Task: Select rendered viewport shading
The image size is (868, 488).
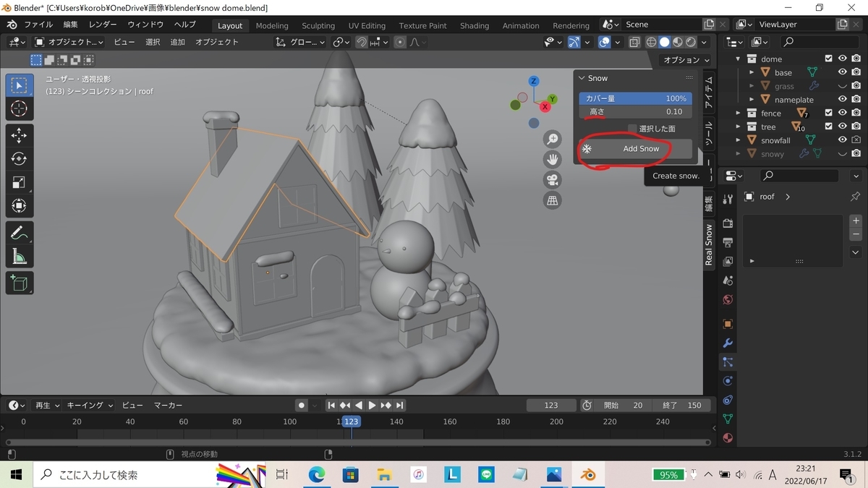Action: (692, 42)
